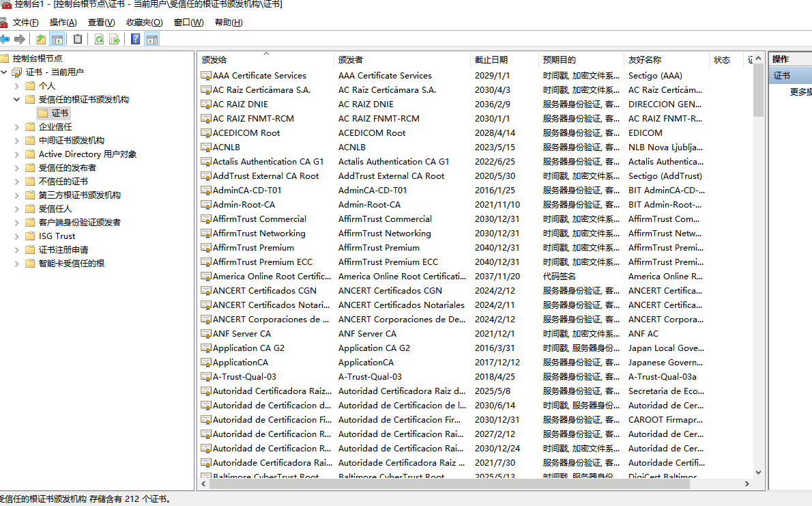
Task: Open Help via the blue question mark icon
Action: [x=135, y=39]
